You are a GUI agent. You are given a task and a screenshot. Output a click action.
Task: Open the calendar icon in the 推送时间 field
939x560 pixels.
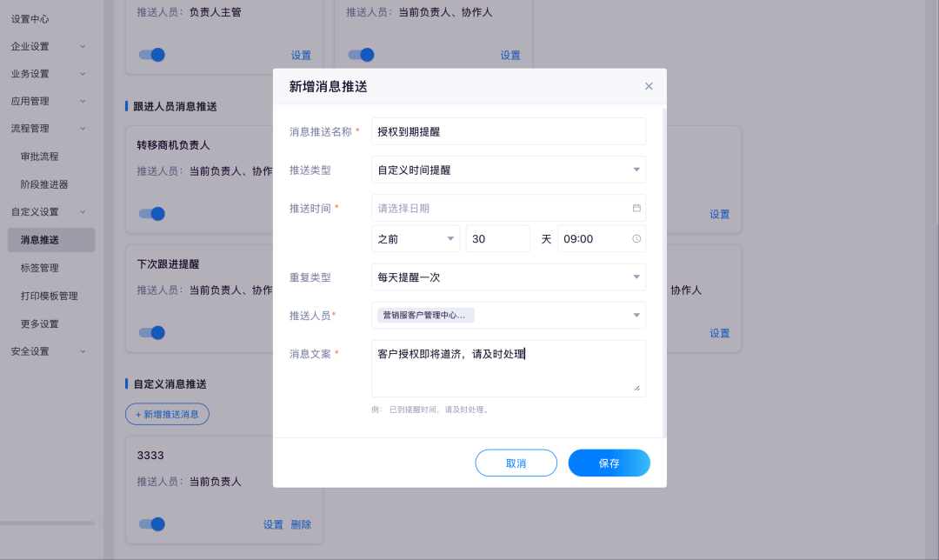636,208
